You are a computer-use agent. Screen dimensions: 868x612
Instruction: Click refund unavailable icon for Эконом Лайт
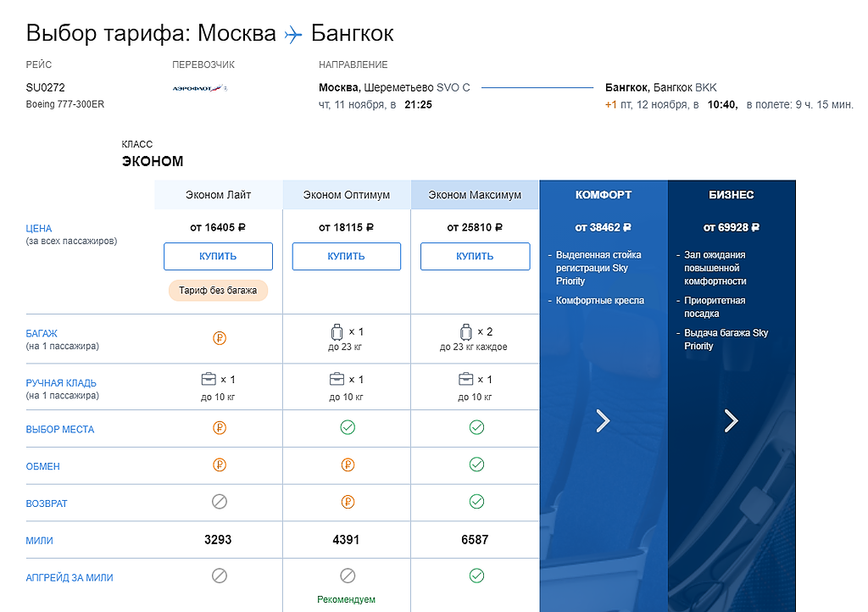pos(220,502)
